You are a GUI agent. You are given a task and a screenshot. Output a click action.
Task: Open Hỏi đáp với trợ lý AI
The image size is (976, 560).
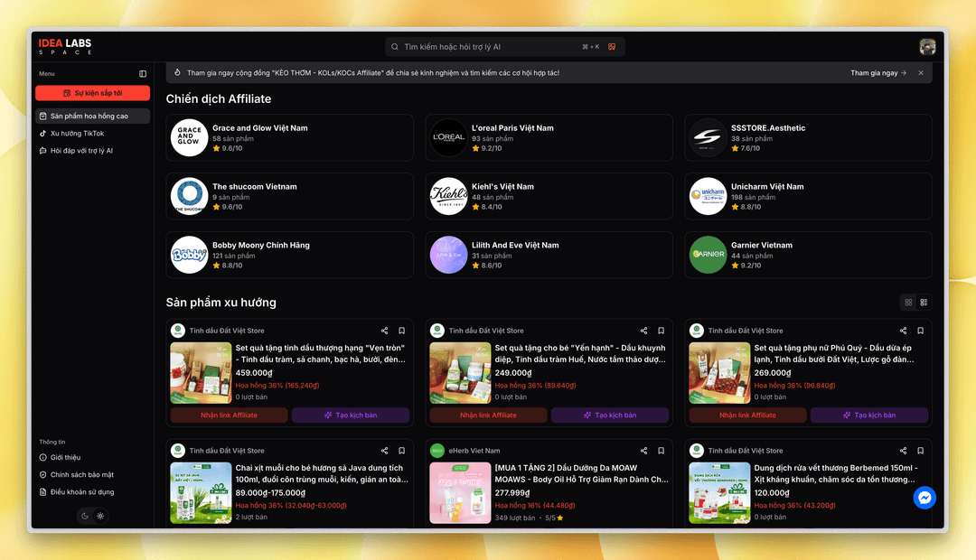click(93, 151)
